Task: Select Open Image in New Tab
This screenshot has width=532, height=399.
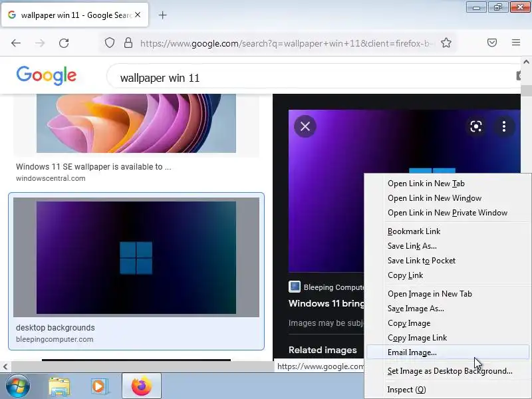Action: click(x=430, y=294)
